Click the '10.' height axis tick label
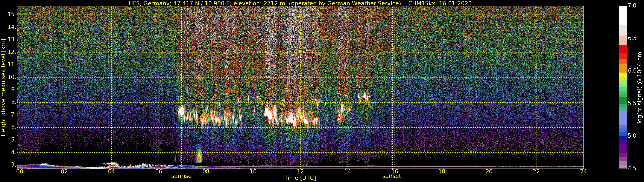This screenshot has width=644, height=182. (x=12, y=77)
